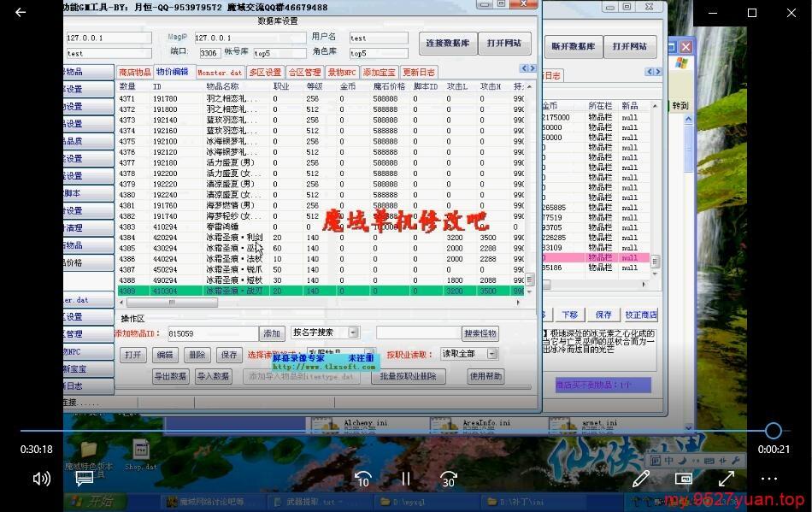Go back with the player's back arrow
This screenshot has height=512, width=812.
click(x=21, y=13)
